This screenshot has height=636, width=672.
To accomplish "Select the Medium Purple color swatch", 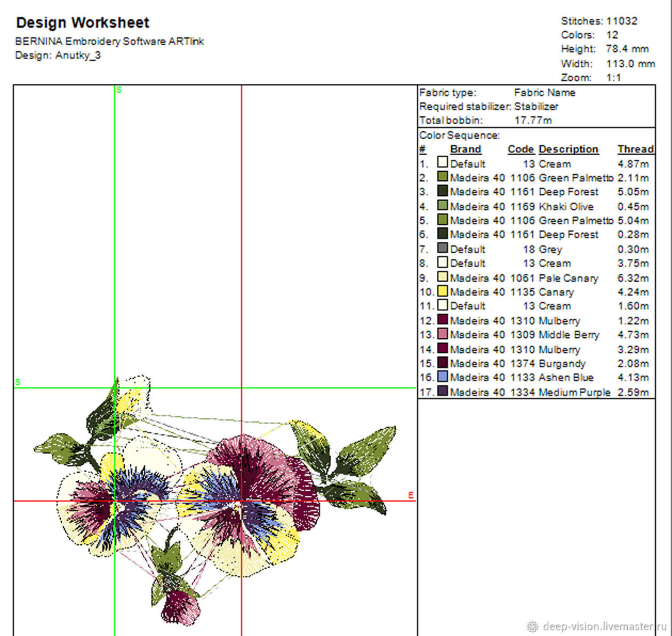I will click(442, 391).
